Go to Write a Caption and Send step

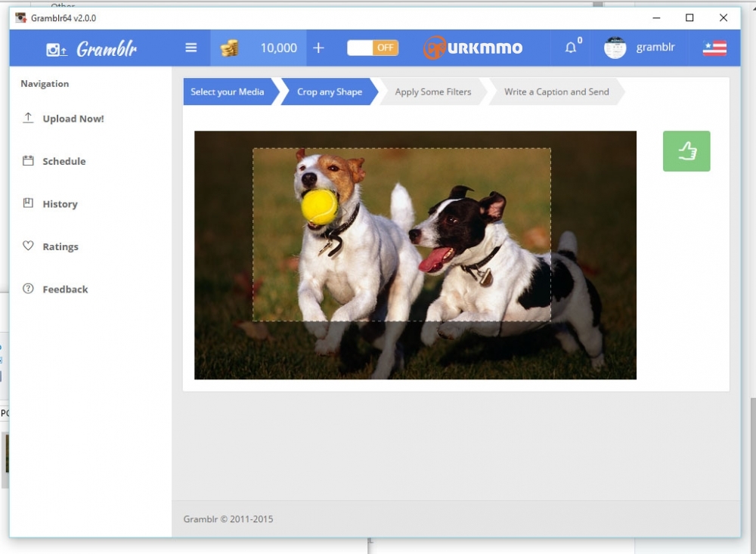pyautogui.click(x=556, y=91)
